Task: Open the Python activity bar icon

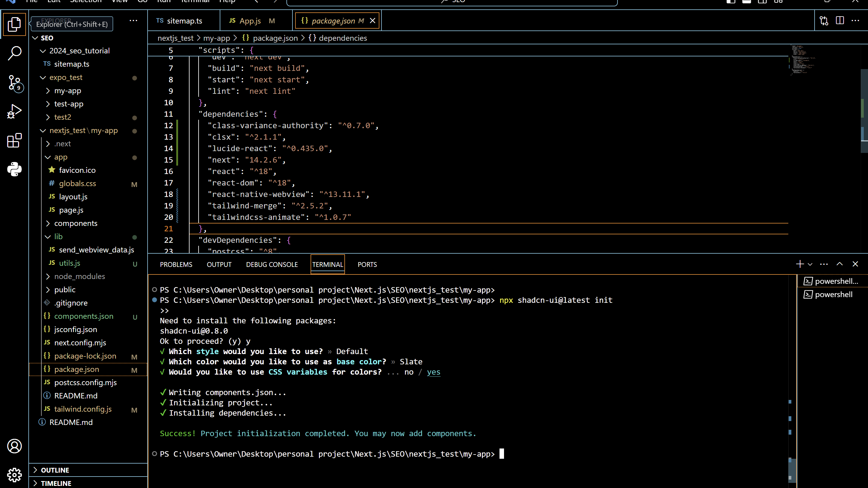Action: click(14, 170)
